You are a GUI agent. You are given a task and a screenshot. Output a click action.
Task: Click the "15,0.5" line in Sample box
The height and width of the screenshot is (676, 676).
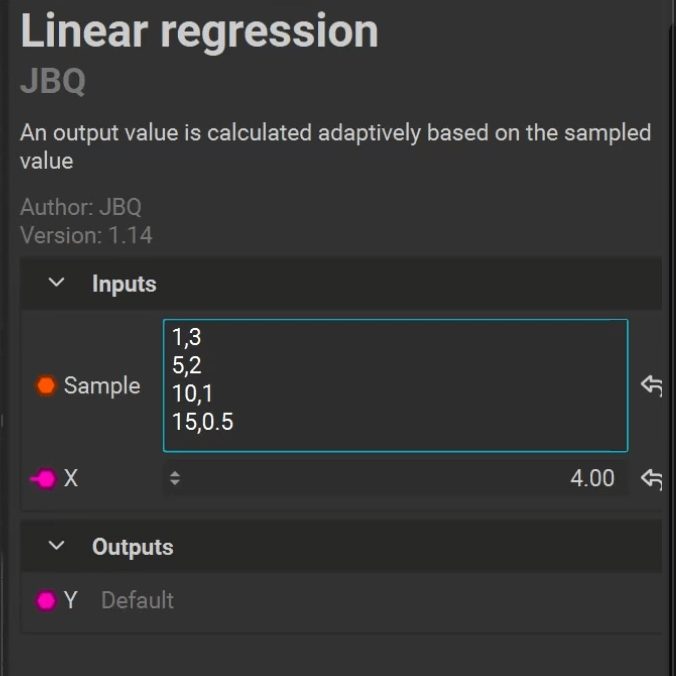203,421
